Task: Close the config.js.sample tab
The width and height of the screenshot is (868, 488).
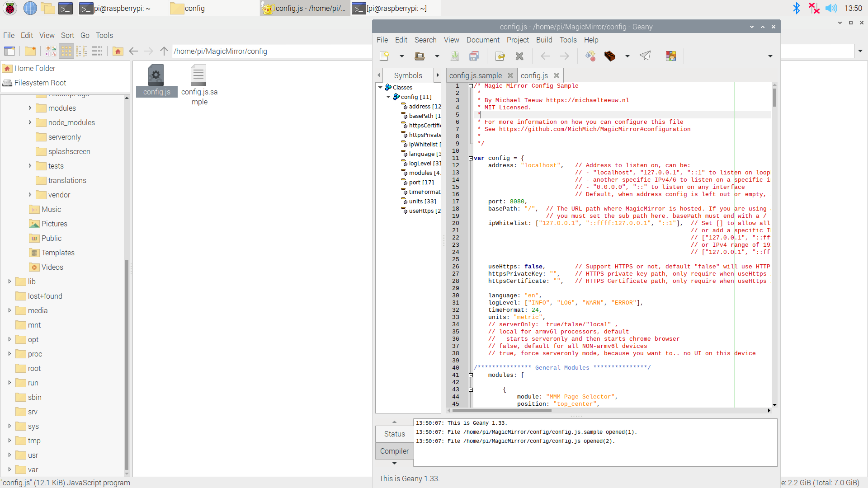Action: (510, 75)
